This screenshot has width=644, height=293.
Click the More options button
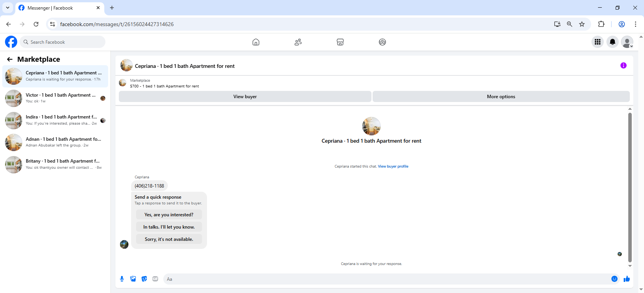pos(501,97)
